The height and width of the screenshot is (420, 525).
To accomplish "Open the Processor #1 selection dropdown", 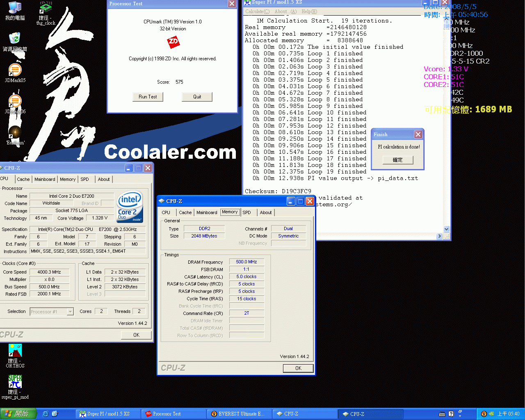I will [x=70, y=312].
